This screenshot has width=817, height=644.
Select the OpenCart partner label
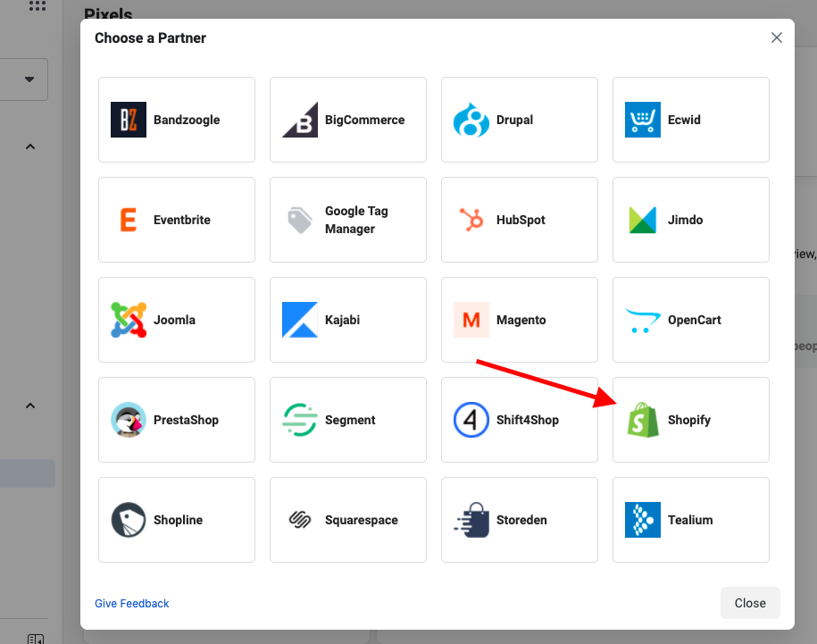tap(695, 320)
